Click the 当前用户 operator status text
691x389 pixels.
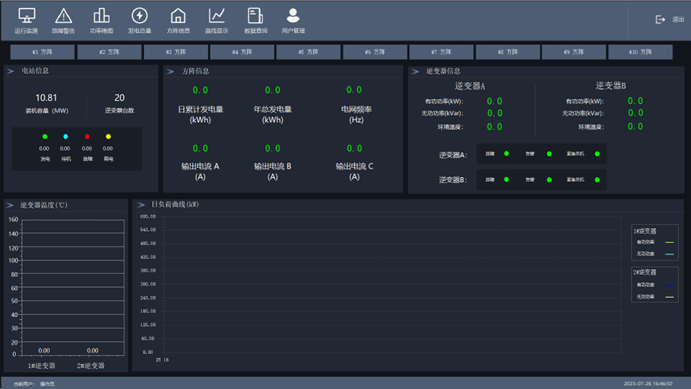tap(34, 384)
